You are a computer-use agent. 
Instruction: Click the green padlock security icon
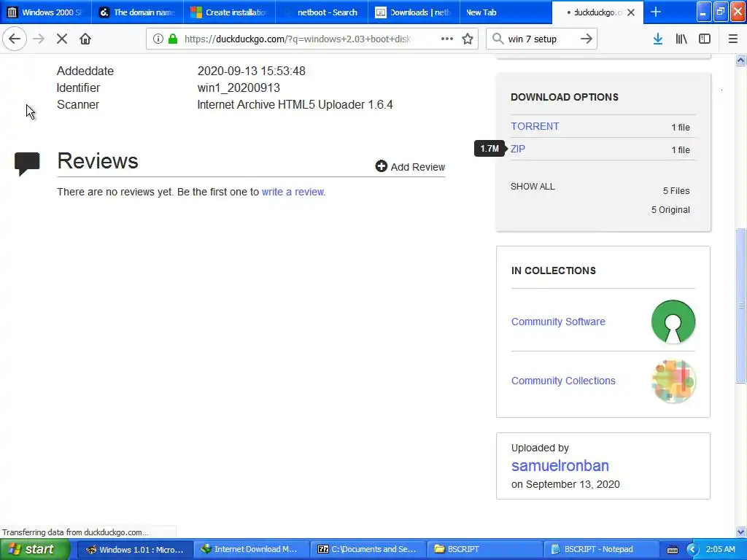click(x=173, y=39)
